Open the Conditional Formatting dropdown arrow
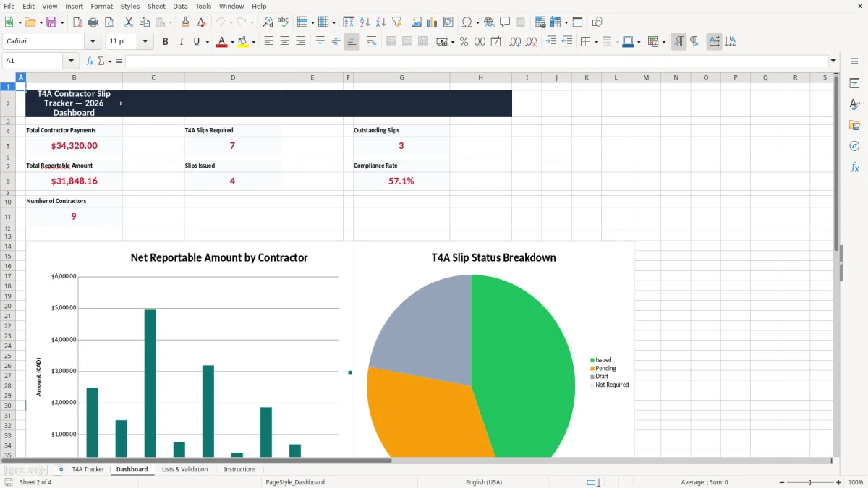Viewport: 868px width, 488px height. pyautogui.click(x=663, y=42)
